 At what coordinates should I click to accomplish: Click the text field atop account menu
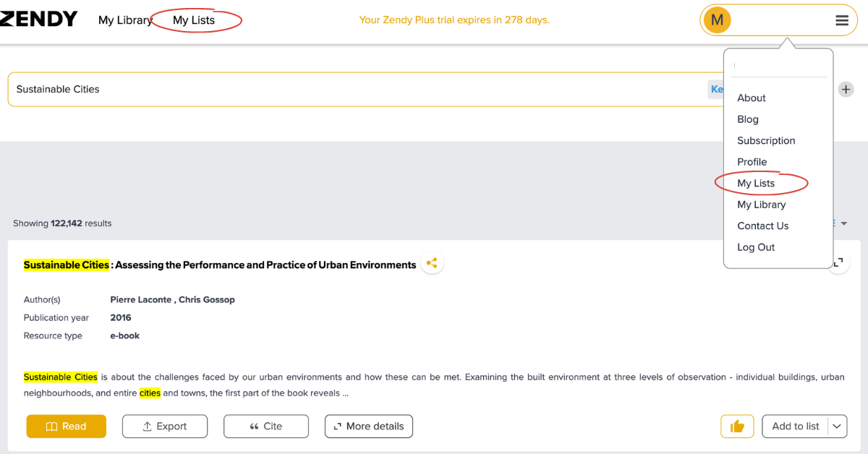pos(778,66)
